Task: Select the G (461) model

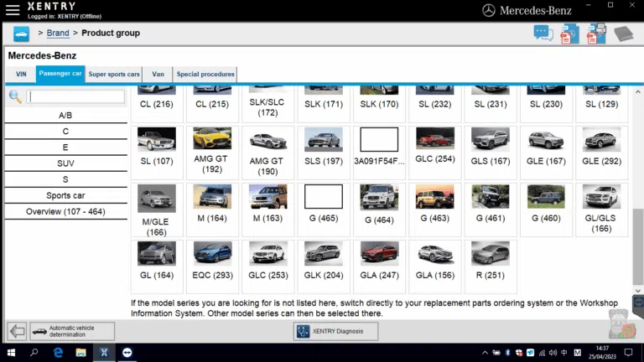Action: (491, 209)
